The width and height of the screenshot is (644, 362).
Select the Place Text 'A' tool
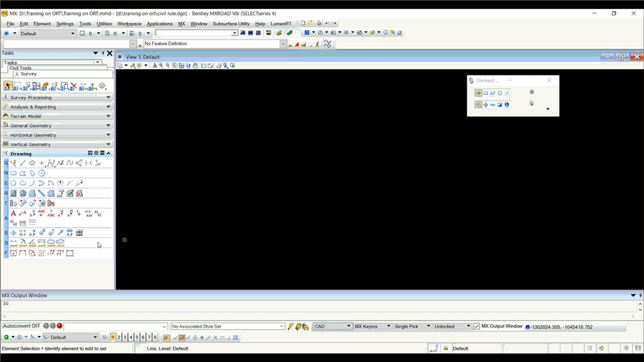coord(14,213)
